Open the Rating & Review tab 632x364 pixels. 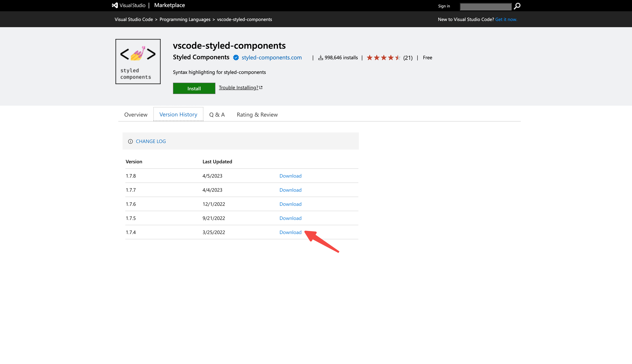pos(257,115)
